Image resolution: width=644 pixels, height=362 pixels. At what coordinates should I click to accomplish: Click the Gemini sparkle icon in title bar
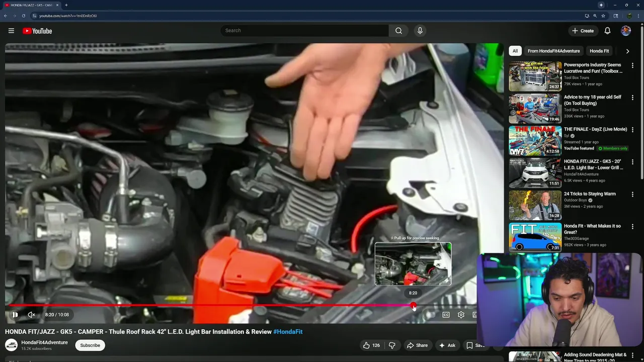(x=601, y=5)
